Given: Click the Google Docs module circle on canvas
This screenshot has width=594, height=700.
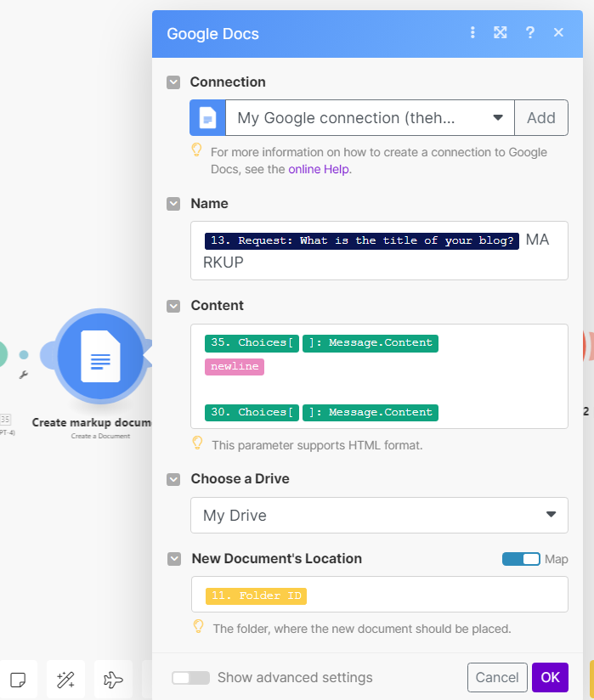Looking at the screenshot, I should click(100, 356).
